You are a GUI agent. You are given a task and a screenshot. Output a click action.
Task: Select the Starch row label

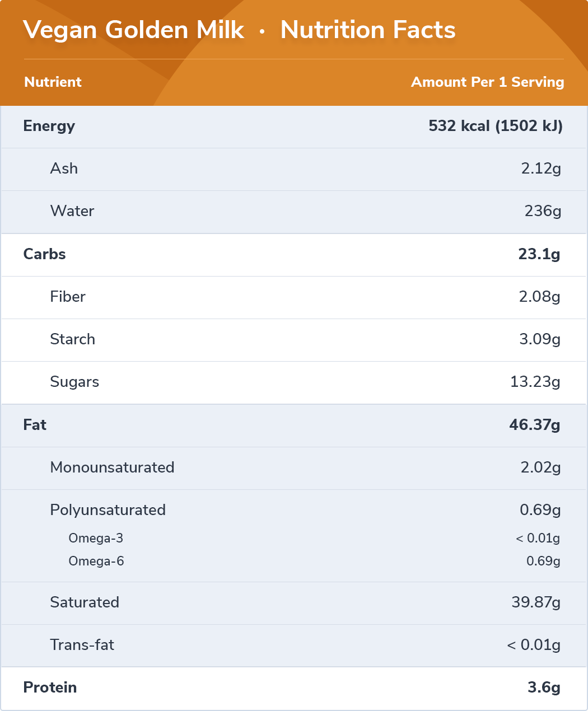72,339
